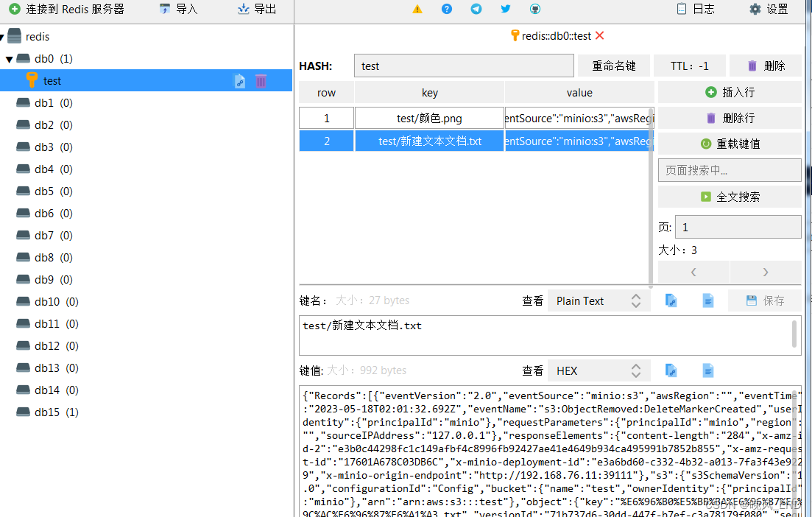Open the Twitter bird icon
This screenshot has width=812, height=517.
(x=506, y=9)
